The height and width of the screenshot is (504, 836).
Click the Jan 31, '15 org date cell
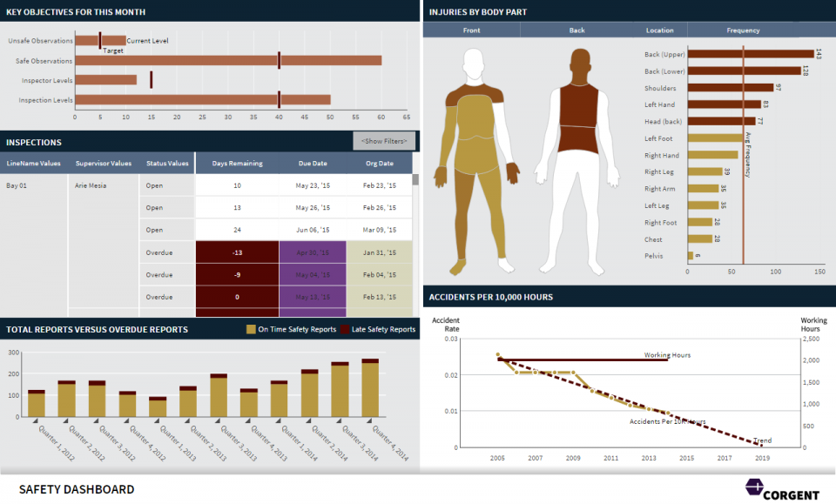coord(380,252)
